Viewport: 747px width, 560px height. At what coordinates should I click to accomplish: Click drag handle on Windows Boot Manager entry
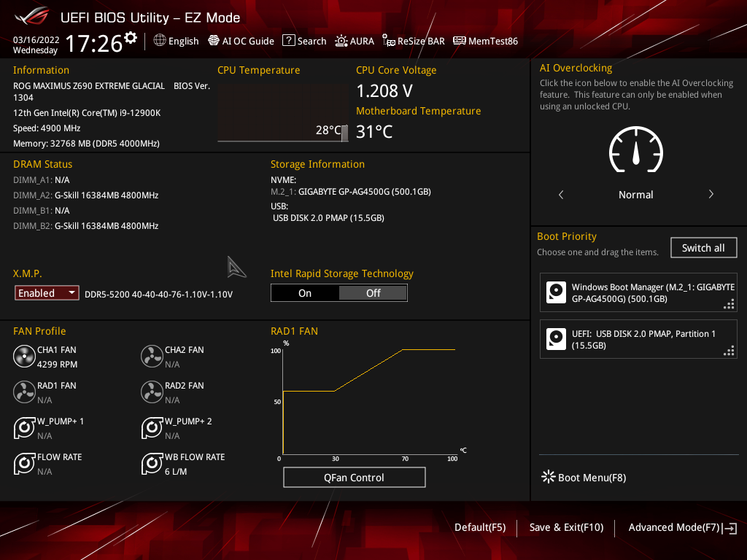point(729,304)
